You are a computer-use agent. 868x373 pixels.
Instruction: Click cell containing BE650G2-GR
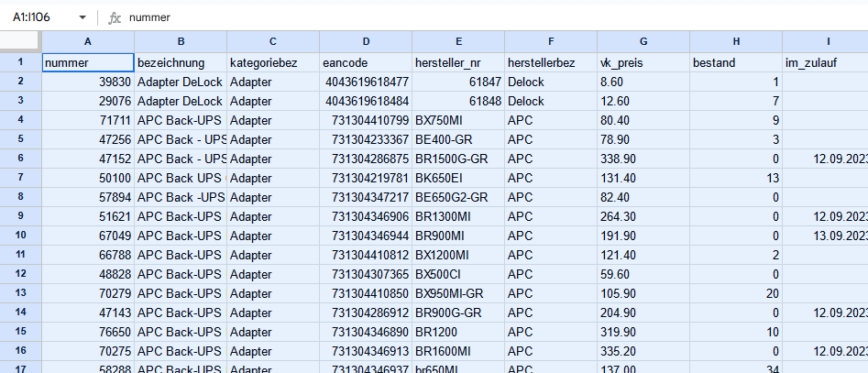(457, 198)
